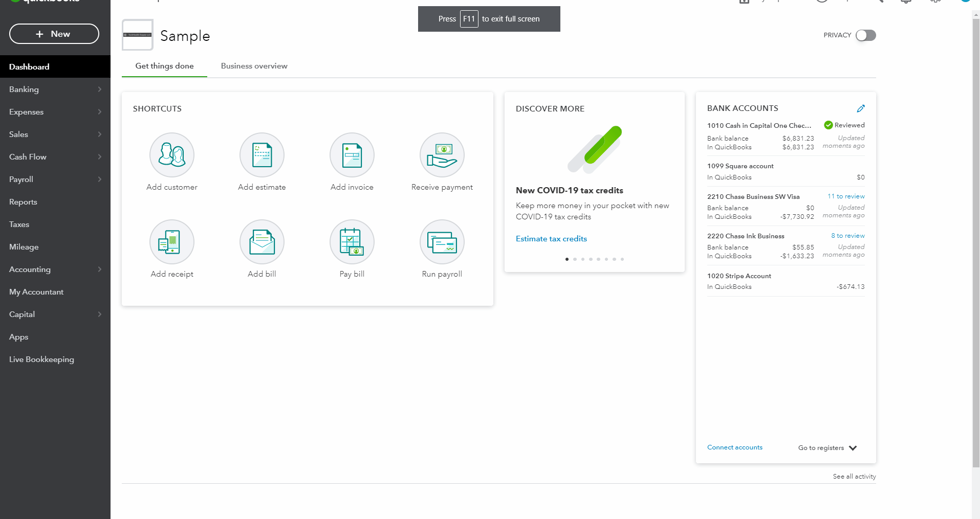This screenshot has width=980, height=519.
Task: Expand the Payroll submenu arrow
Action: (100, 179)
